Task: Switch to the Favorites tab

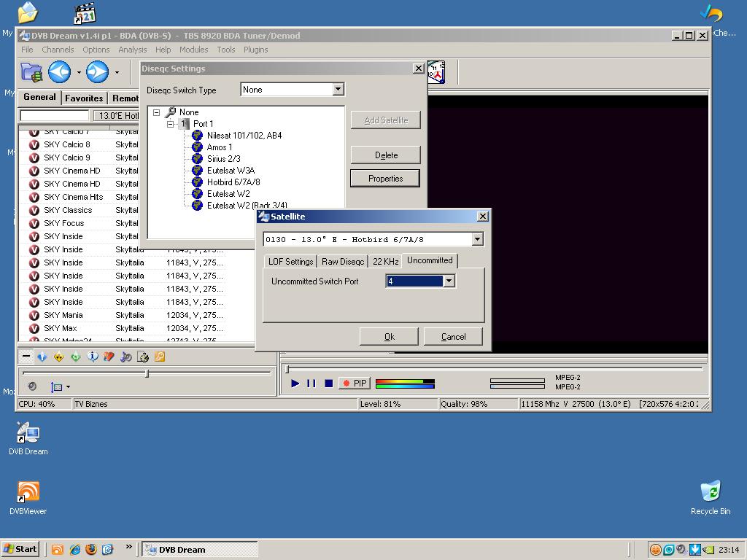Action: 84,98
